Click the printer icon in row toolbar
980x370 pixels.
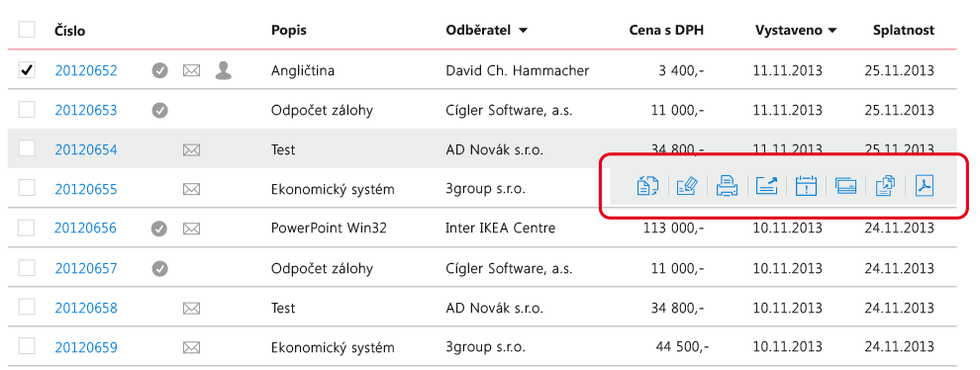click(728, 186)
